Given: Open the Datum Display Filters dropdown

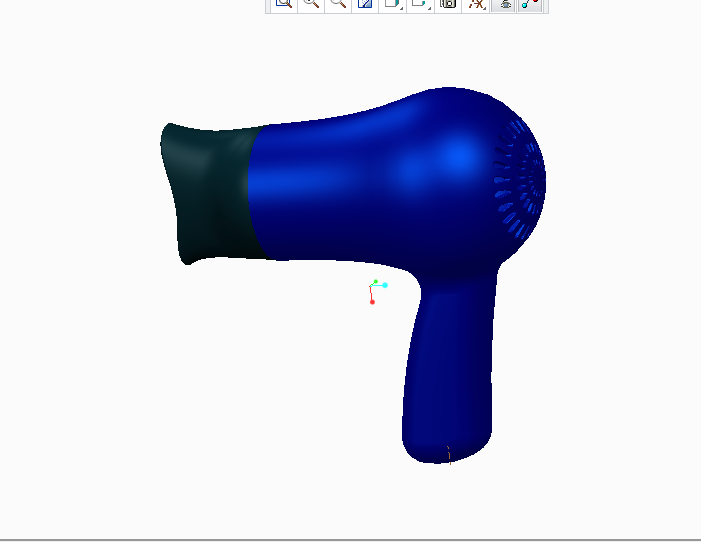Looking at the screenshot, I should (x=476, y=4).
